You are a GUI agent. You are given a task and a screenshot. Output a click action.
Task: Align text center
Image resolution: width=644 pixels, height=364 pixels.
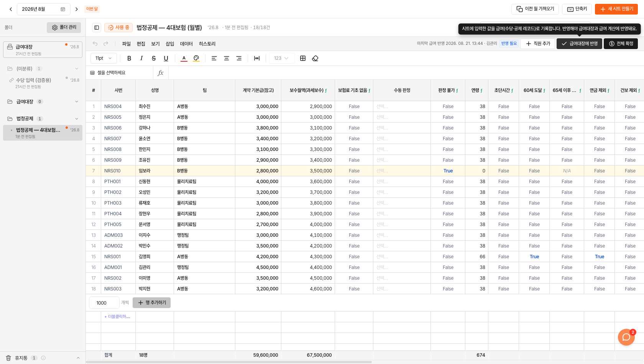[227, 58]
